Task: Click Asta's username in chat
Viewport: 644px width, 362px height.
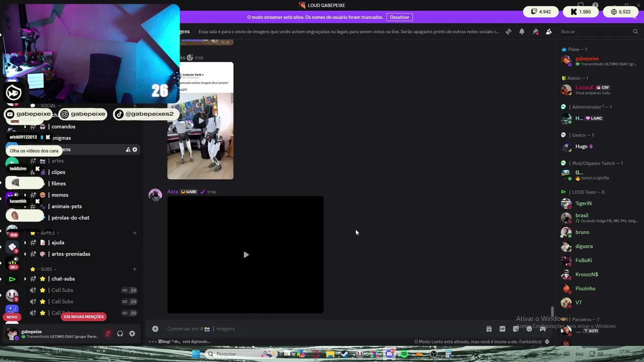Action: point(173,192)
